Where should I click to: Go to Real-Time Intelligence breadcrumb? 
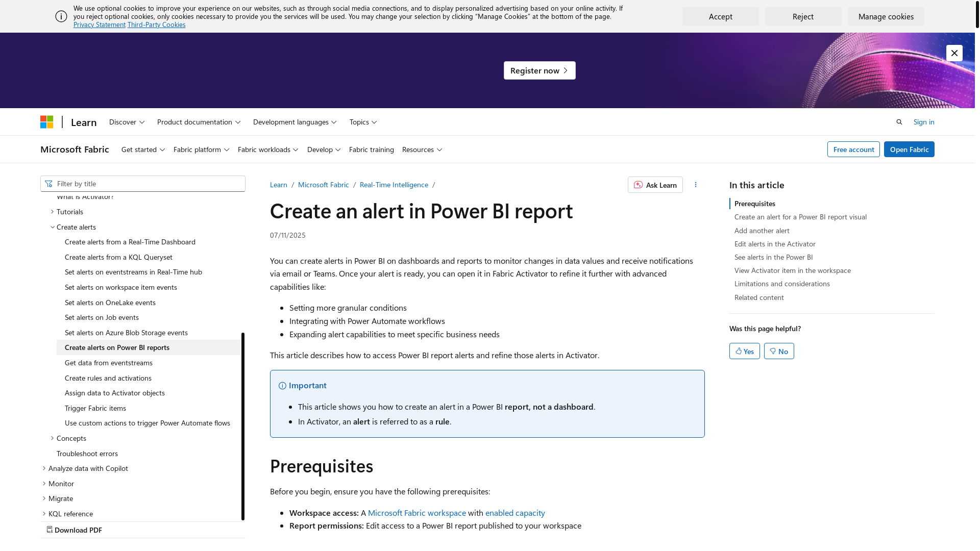point(394,185)
